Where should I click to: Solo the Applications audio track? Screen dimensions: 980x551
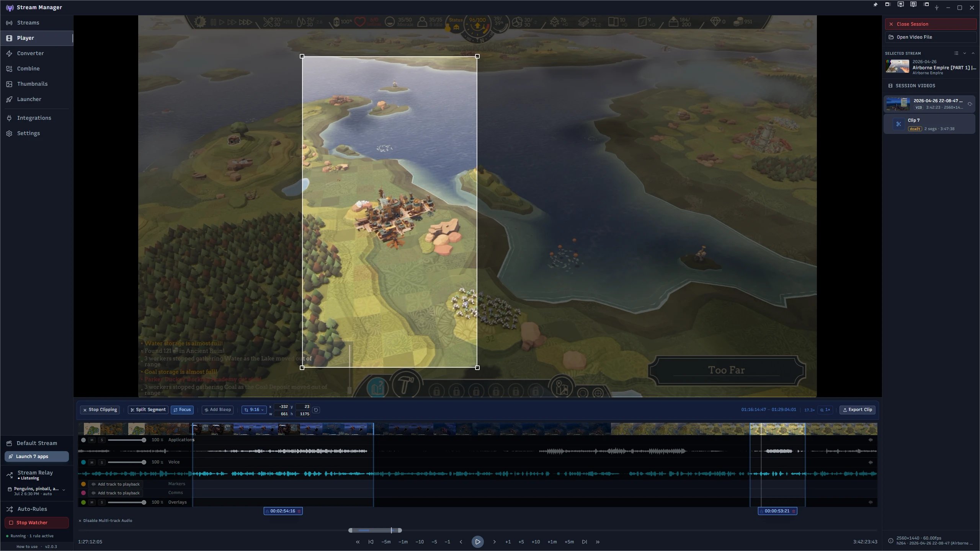click(102, 440)
